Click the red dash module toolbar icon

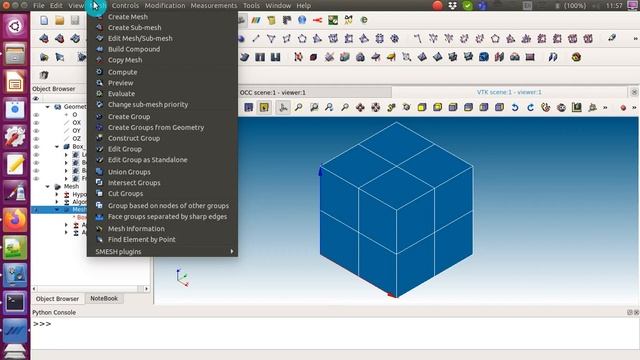(x=318, y=20)
